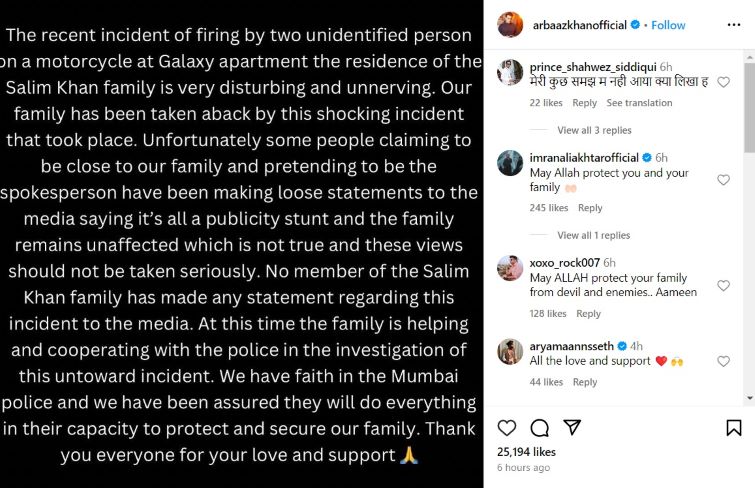Screen dimensions: 755x488
Task: Open the comment bubble icon
Action: tap(540, 428)
